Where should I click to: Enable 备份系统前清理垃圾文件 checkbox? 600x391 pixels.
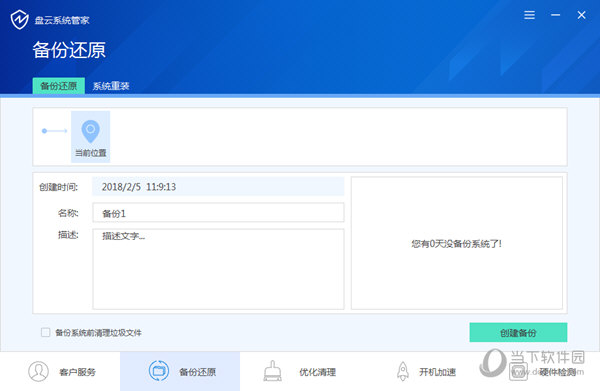coord(46,332)
